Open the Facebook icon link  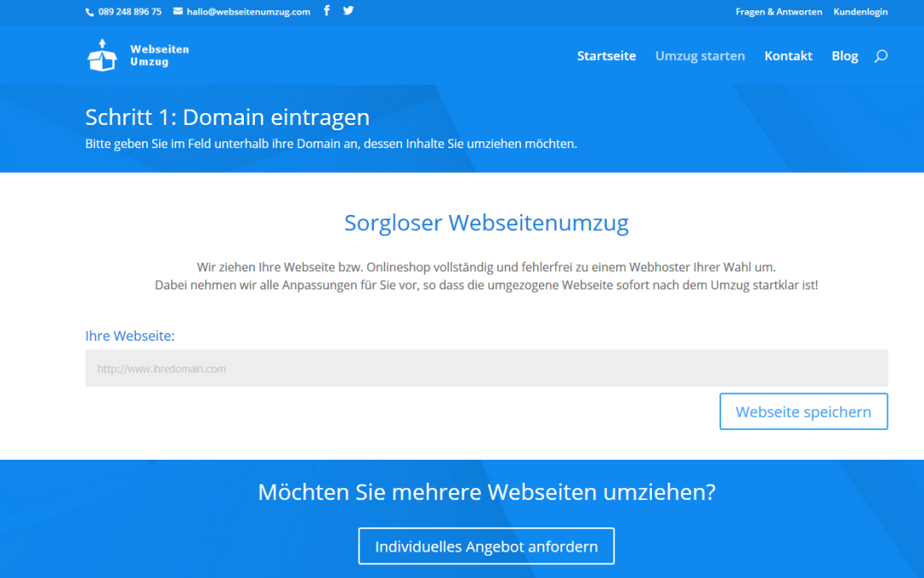click(327, 10)
